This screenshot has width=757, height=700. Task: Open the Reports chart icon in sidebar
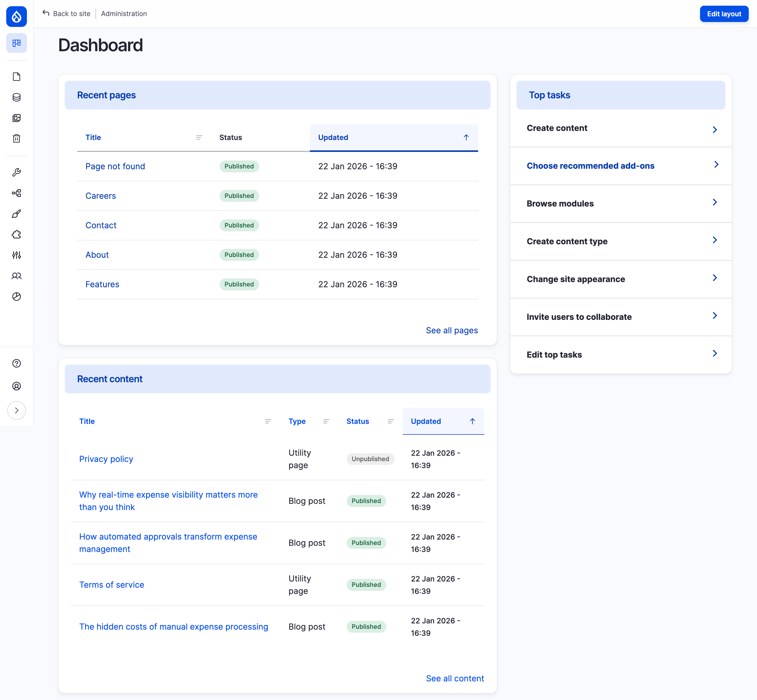tap(16, 297)
